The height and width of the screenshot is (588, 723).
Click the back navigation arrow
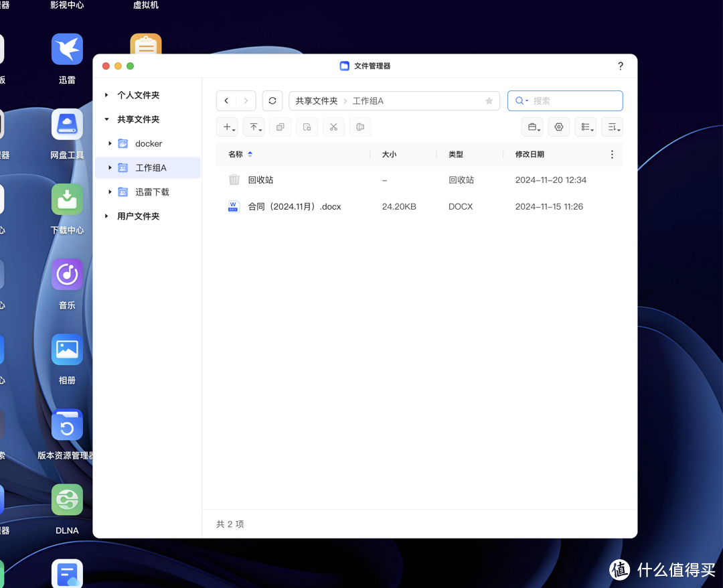226,100
